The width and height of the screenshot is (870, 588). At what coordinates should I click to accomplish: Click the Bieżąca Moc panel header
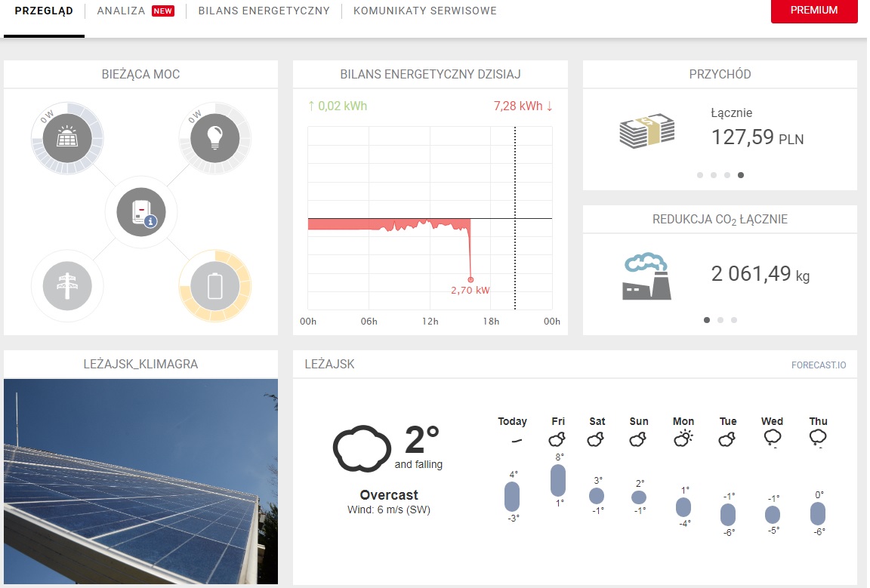(x=141, y=74)
